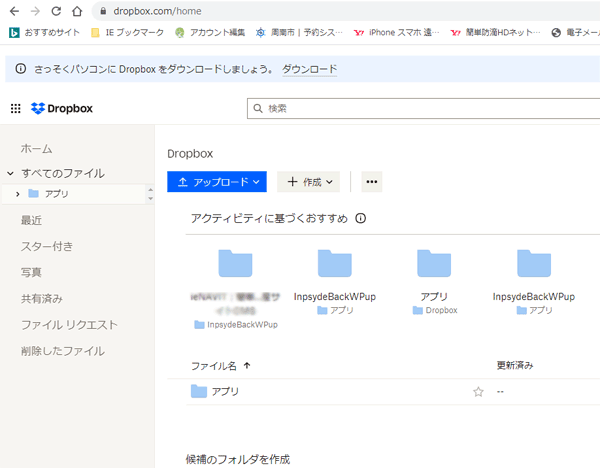Expand the アプリ folder in sidebar tree
Viewport: 600px width, 468px height.
pos(18,194)
